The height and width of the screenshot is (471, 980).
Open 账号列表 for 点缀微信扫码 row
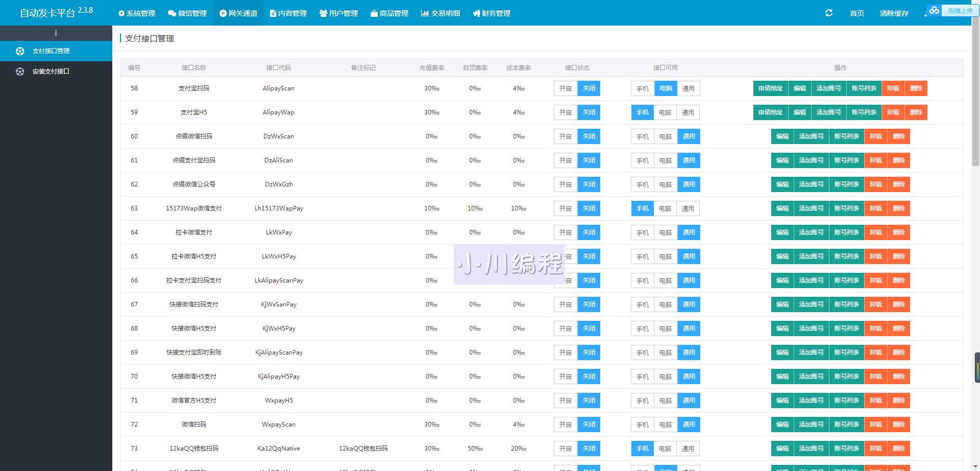847,136
